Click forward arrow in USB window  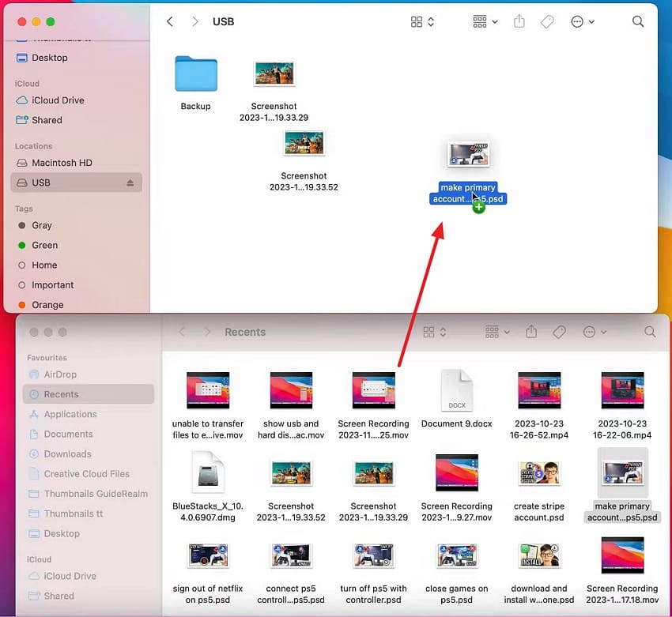click(195, 21)
